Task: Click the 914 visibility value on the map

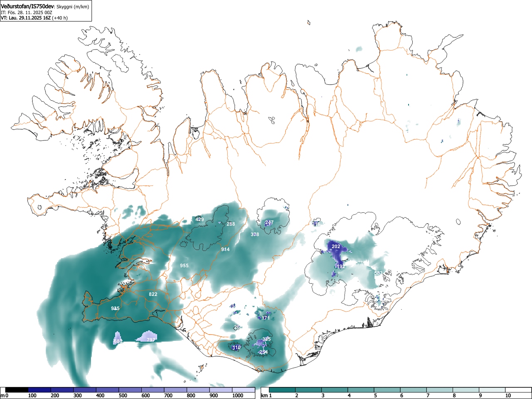Action: point(225,249)
